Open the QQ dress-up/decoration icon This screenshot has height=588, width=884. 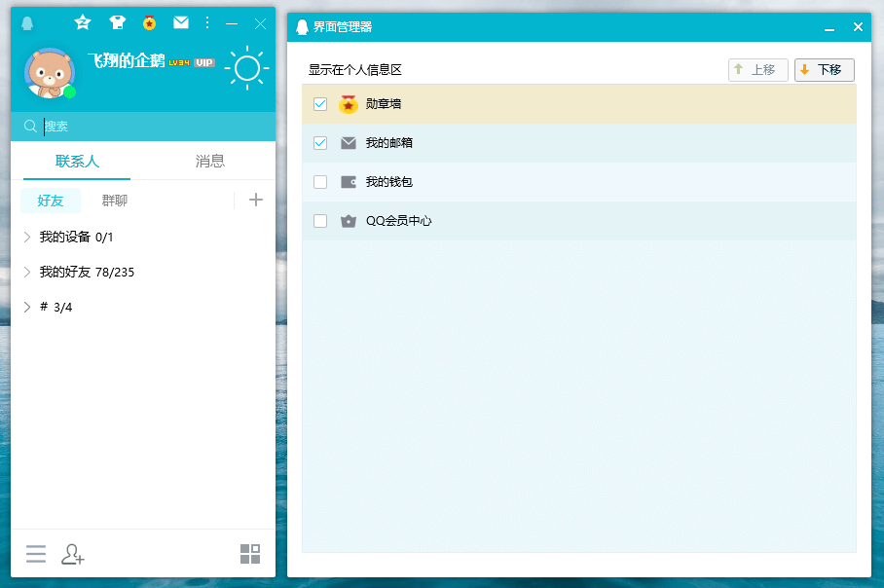[117, 22]
